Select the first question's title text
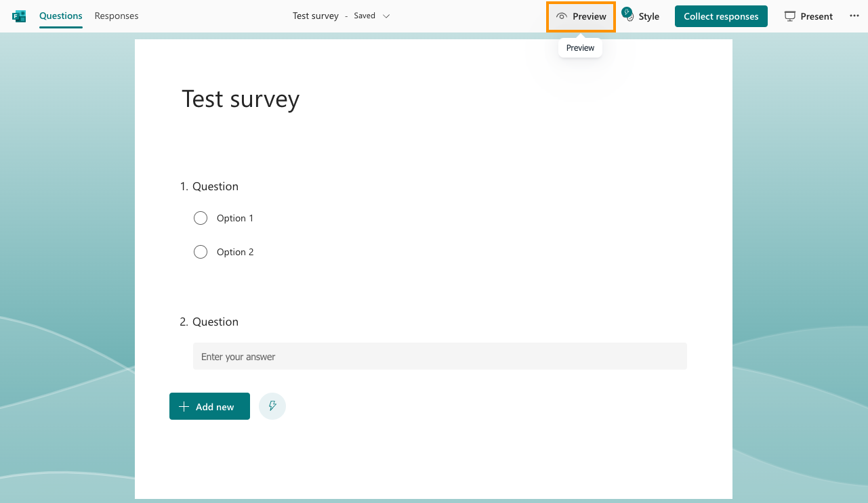 point(215,186)
